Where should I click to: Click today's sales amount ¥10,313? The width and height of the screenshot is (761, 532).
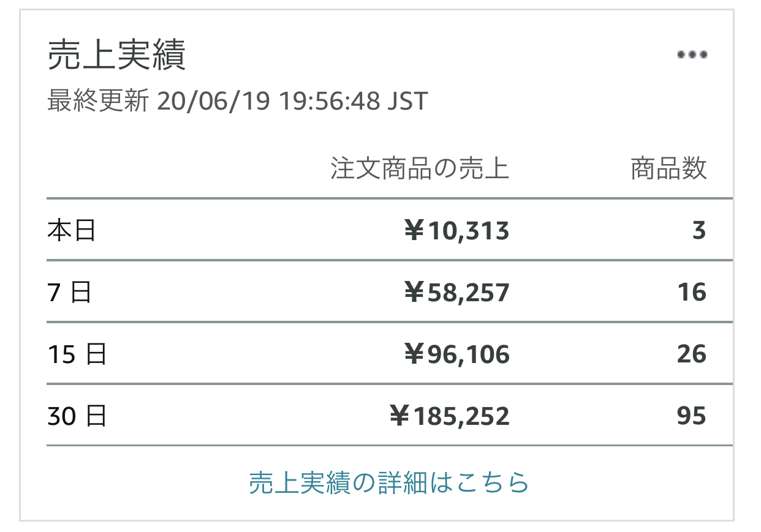(457, 231)
